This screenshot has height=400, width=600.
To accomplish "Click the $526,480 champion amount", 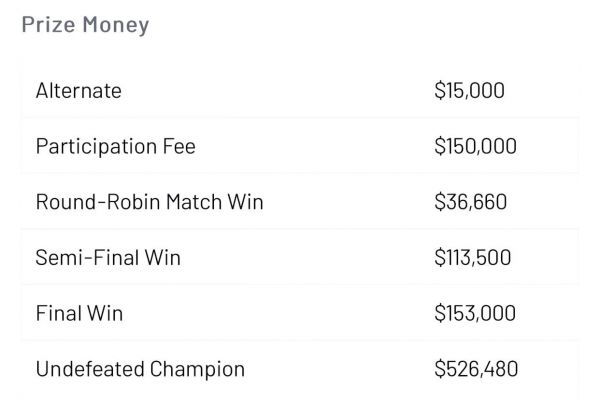I will coord(476,369).
